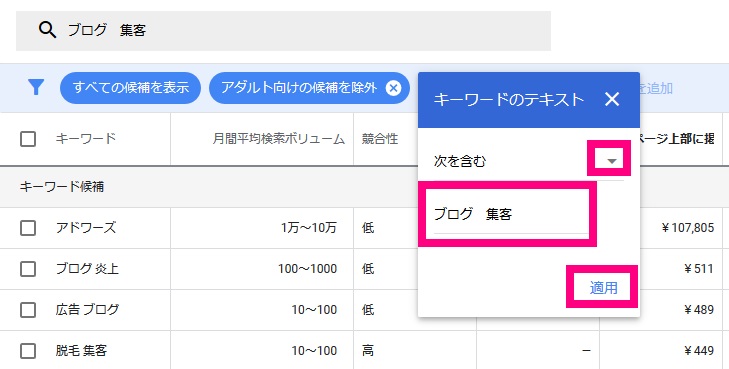The image size is (729, 369).
Task: Click the アダルト向けの候補を除外 filter chip label
Action: click(x=298, y=88)
